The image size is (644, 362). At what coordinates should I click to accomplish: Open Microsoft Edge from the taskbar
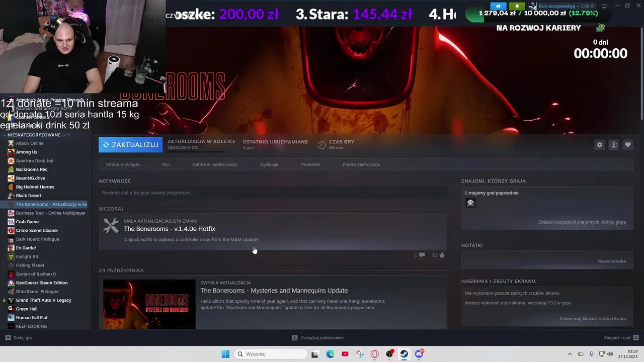[330, 354]
